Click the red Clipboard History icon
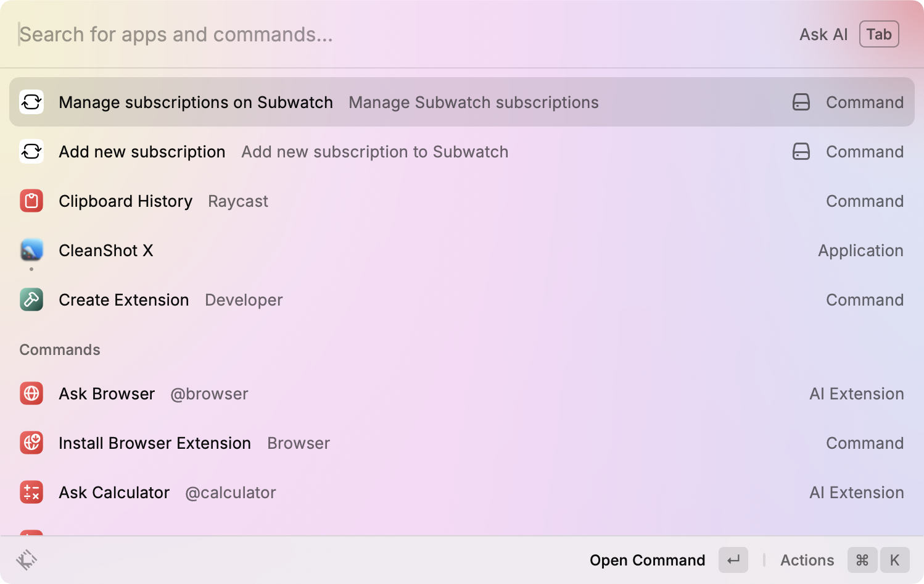This screenshot has width=924, height=584. point(31,201)
